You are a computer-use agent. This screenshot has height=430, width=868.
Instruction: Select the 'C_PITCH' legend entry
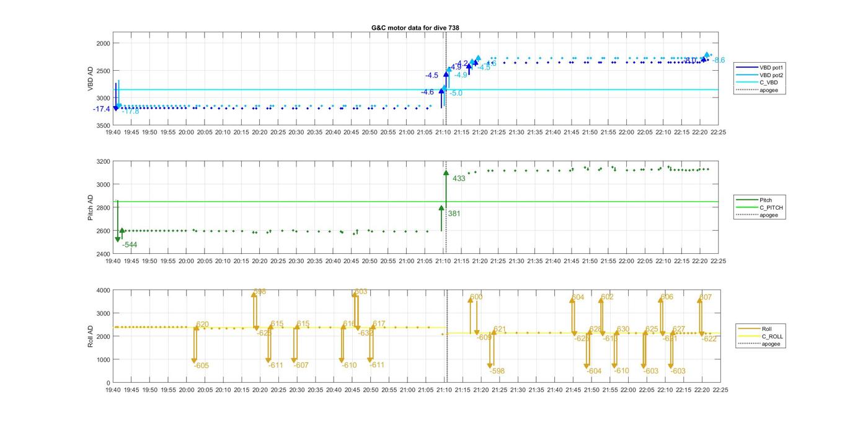tap(759, 208)
